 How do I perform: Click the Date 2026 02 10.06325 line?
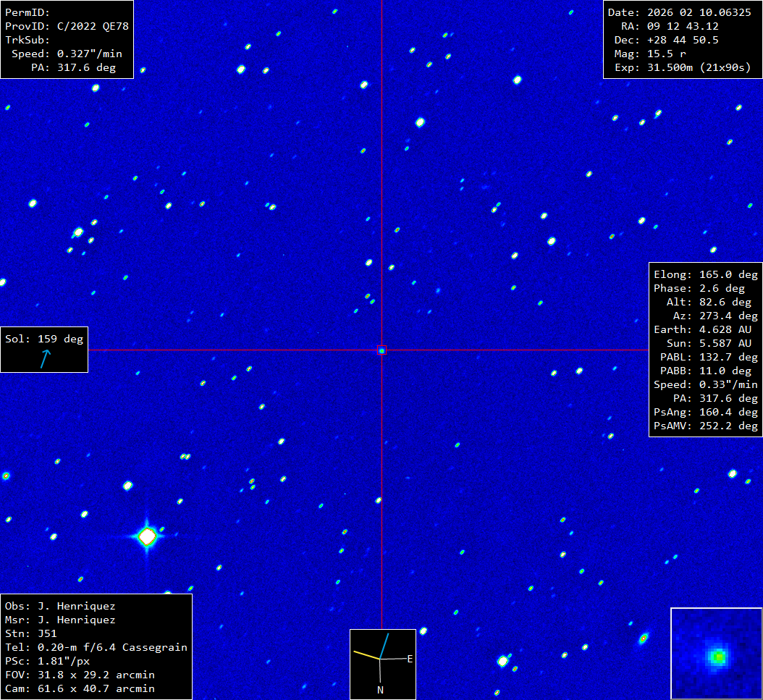point(679,12)
